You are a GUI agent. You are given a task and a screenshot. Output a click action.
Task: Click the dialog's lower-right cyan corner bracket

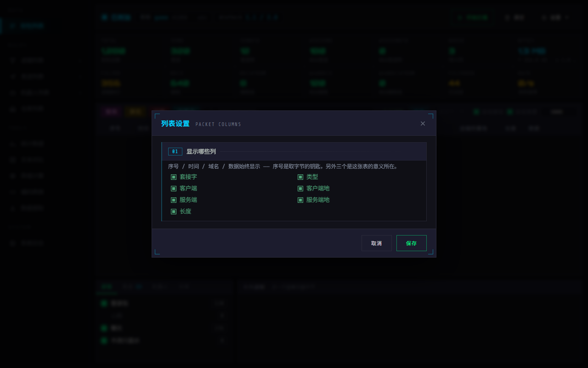tap(430, 252)
